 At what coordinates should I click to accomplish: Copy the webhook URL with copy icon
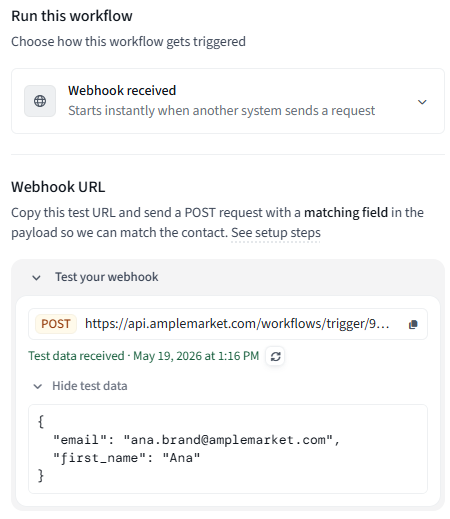tap(413, 324)
